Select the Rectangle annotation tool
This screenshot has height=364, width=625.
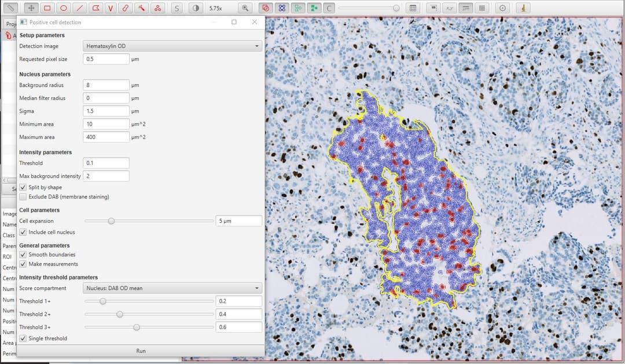[47, 8]
